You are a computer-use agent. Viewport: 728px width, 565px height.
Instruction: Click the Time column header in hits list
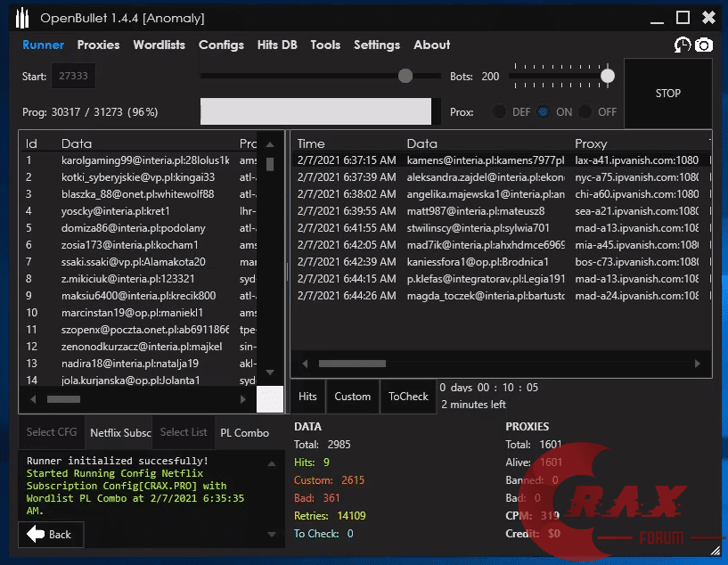click(x=311, y=143)
